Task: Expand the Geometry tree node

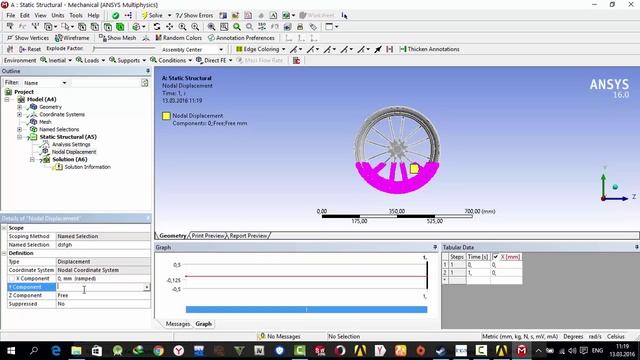Action: coord(19,107)
